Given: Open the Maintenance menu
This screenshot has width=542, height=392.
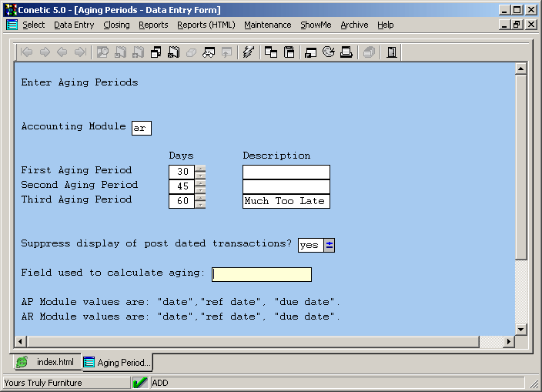Looking at the screenshot, I should pos(267,25).
